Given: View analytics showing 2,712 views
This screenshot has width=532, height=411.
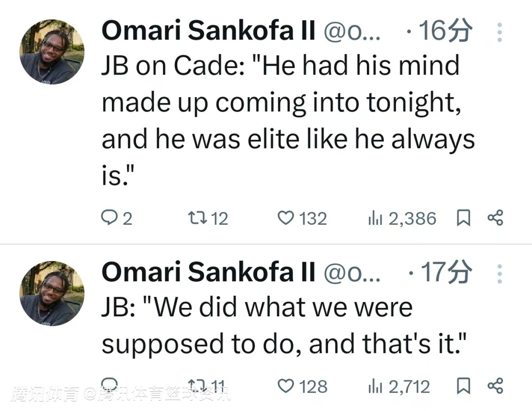Looking at the screenshot, I should 399,386.
